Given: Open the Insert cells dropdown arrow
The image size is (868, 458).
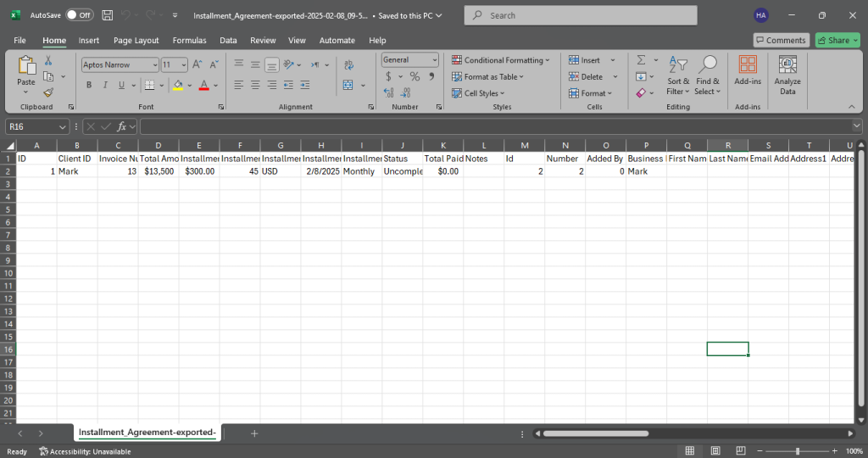Looking at the screenshot, I should pyautogui.click(x=613, y=60).
